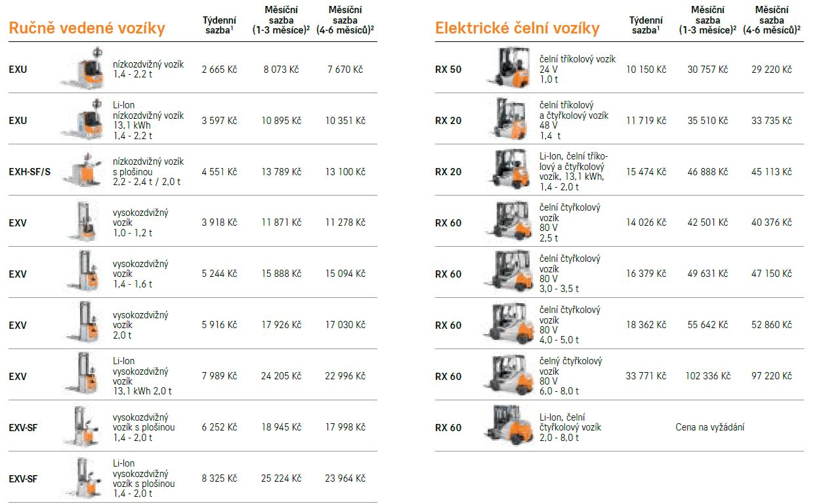Select the RX 50 model name

click(x=448, y=69)
